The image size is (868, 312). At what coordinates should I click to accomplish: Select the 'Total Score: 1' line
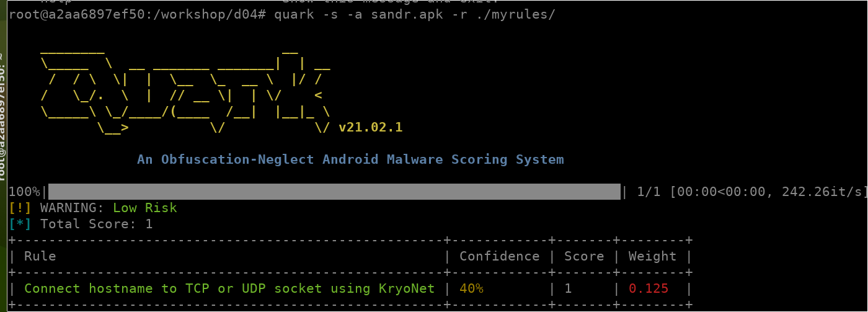click(x=96, y=224)
